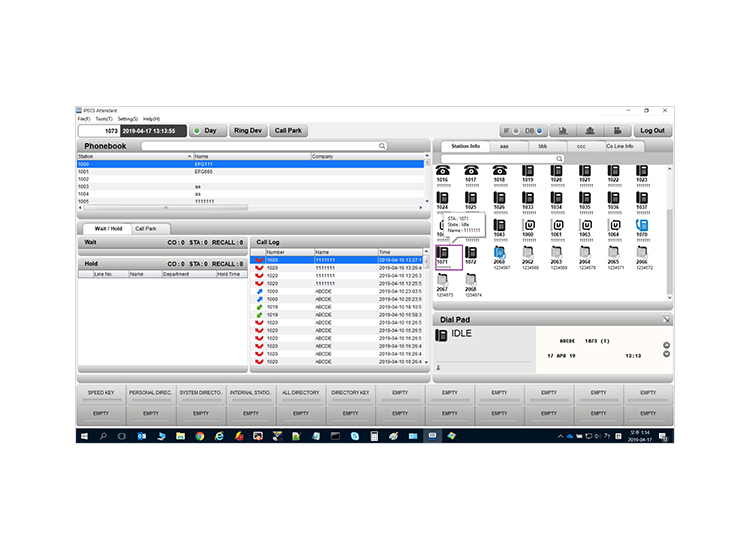The image size is (750, 550).
Task: Open the bar chart statistics icon
Action: 563,130
